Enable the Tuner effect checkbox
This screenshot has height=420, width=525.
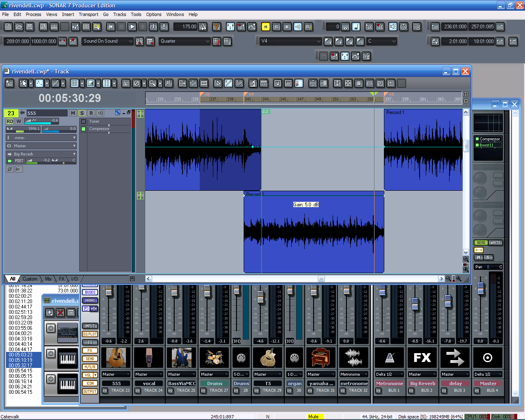click(84, 121)
